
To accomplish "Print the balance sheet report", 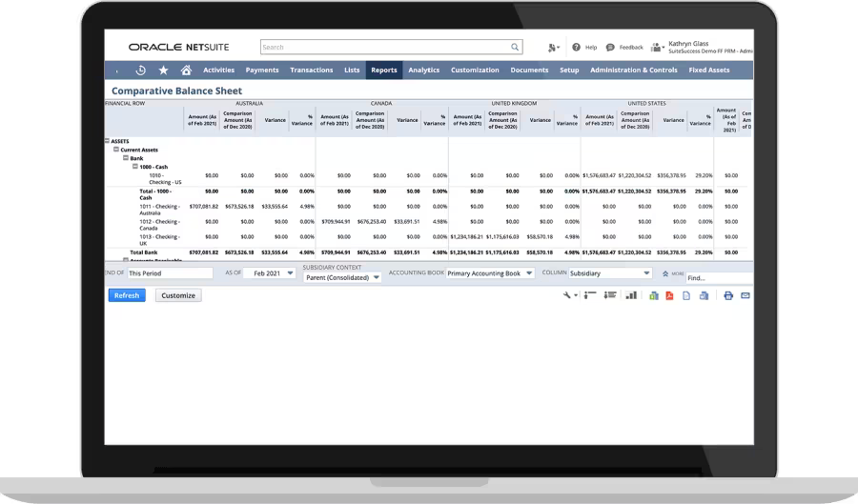I will [x=728, y=296].
